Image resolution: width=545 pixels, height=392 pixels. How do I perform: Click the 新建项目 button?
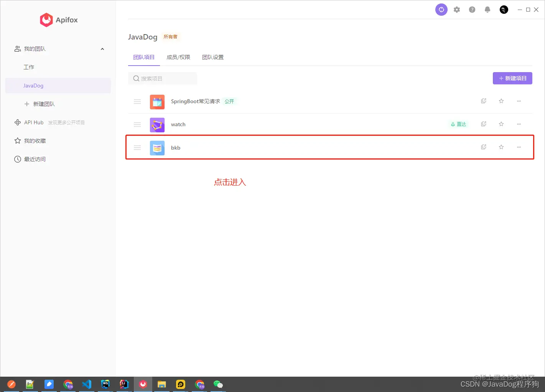pyautogui.click(x=512, y=78)
